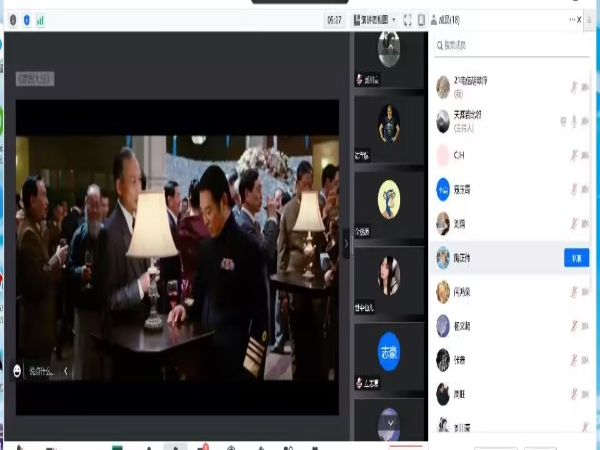Enter full screen mode
This screenshot has width=600, height=450.
[x=408, y=20]
